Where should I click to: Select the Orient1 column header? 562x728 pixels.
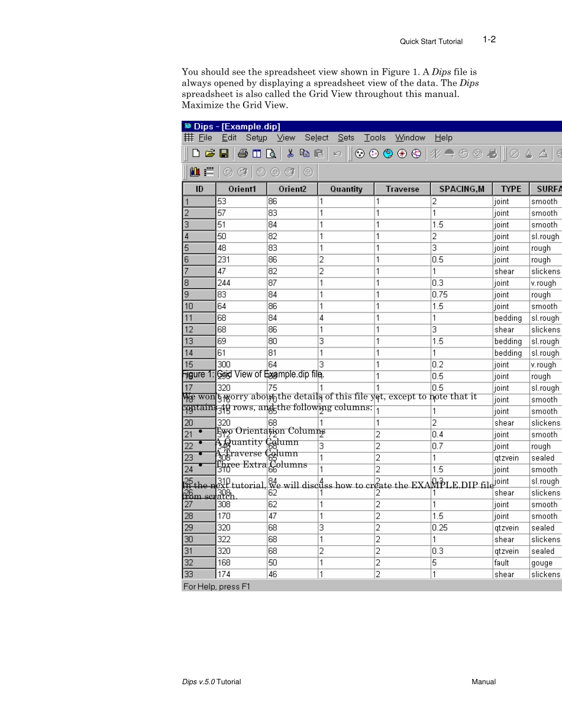[242, 189]
